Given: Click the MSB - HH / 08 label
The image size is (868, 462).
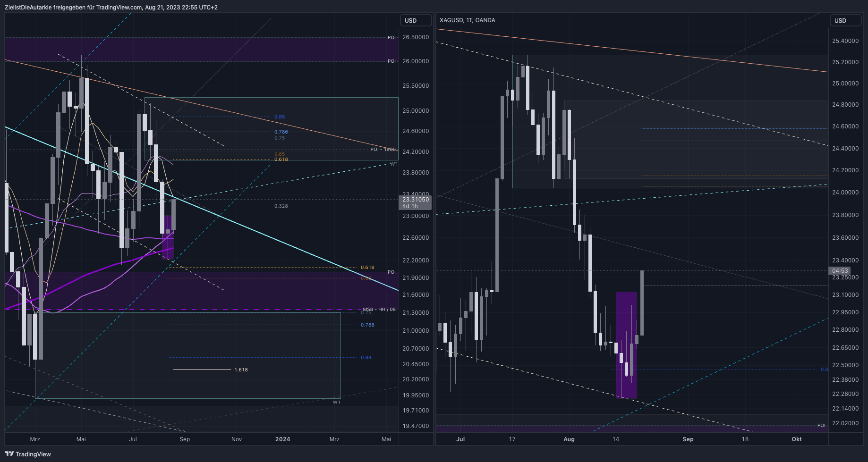Looking at the screenshot, I should (379, 310).
